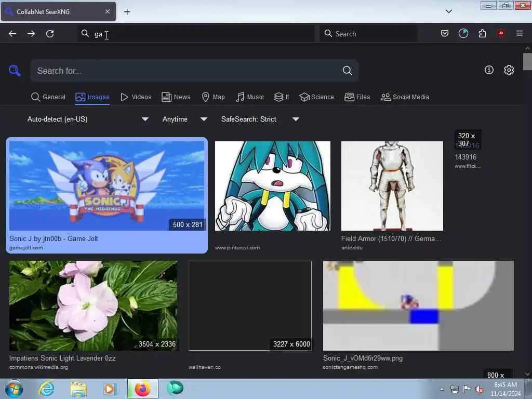Open the Social Media tab

click(x=405, y=97)
